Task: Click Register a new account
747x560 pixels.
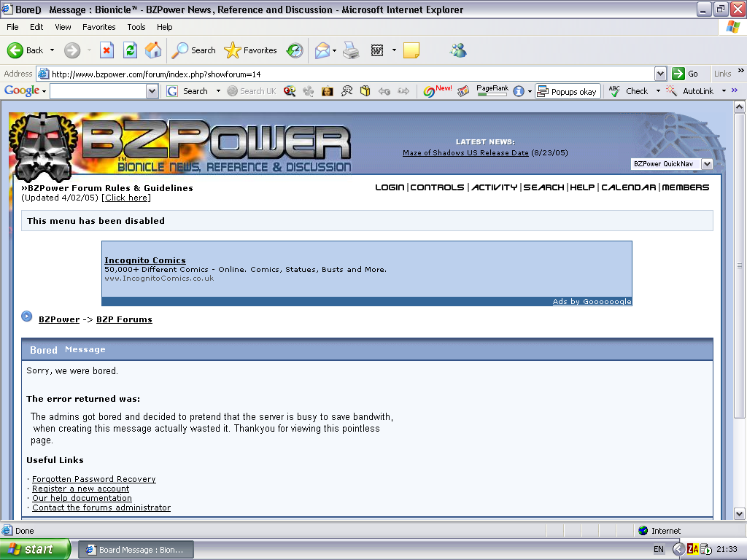Action: 80,489
